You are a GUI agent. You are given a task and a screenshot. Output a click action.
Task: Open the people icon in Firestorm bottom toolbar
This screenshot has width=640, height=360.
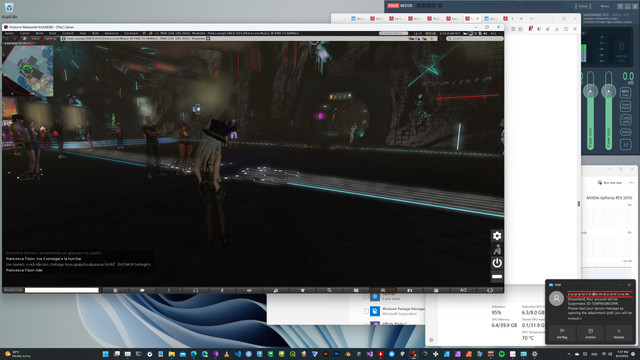(276, 290)
